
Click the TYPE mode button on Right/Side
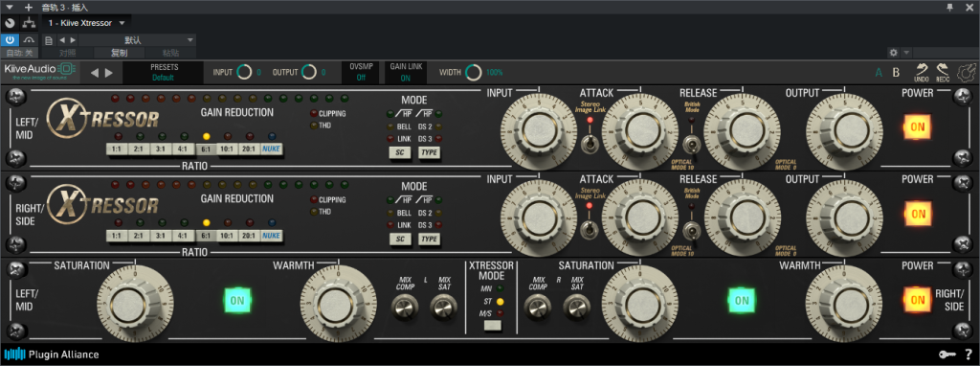point(429,239)
